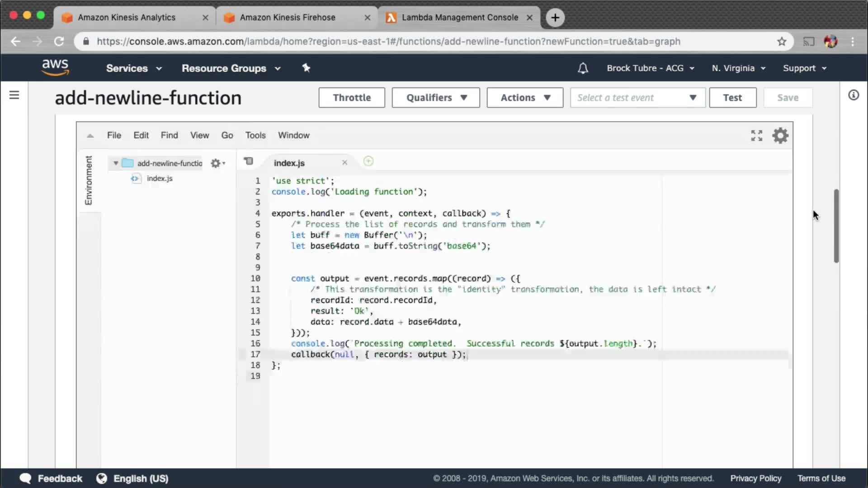Image resolution: width=868 pixels, height=488 pixels.
Task: Open the Actions dropdown menu
Action: tap(524, 98)
